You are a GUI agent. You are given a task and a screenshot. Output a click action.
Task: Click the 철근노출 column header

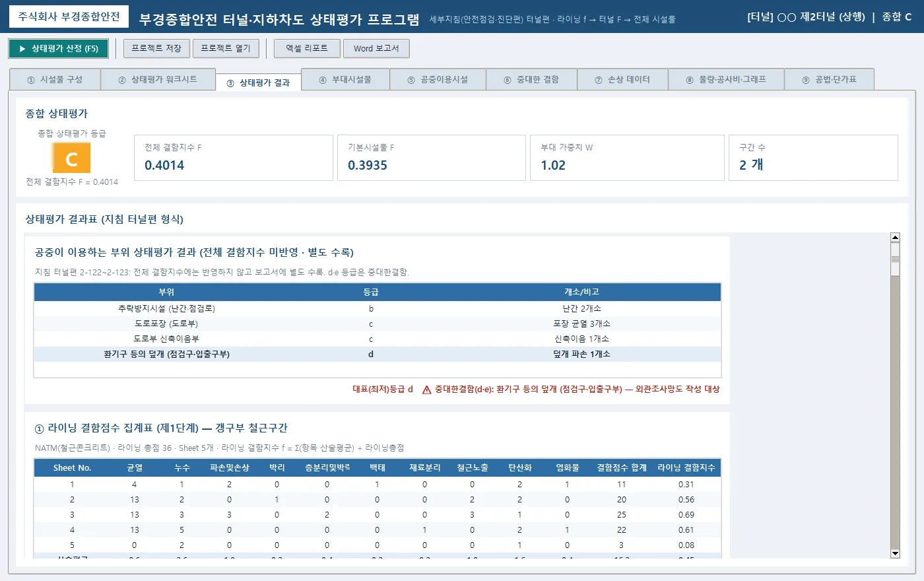click(x=472, y=467)
